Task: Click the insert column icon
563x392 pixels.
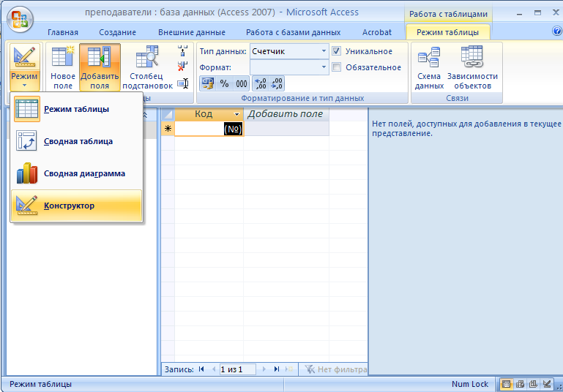Action: coord(182,51)
